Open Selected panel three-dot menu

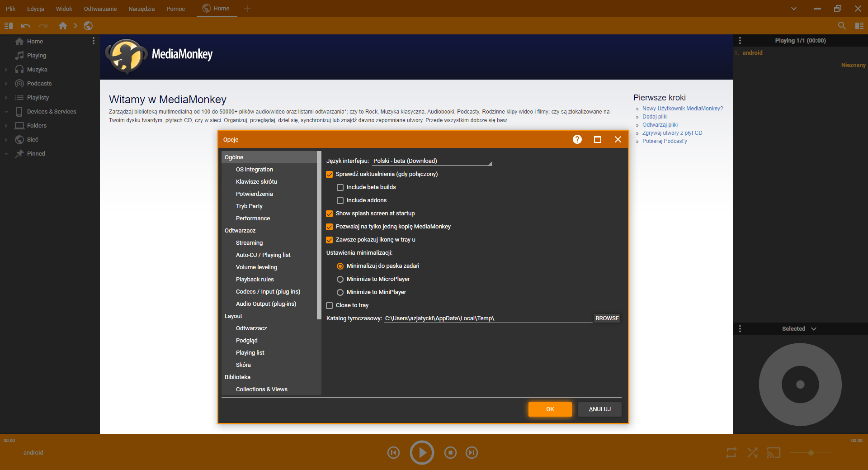coord(740,329)
